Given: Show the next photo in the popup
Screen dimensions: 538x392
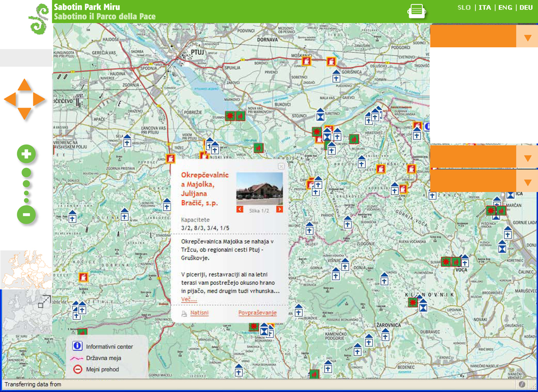Looking at the screenshot, I should pos(280,209).
